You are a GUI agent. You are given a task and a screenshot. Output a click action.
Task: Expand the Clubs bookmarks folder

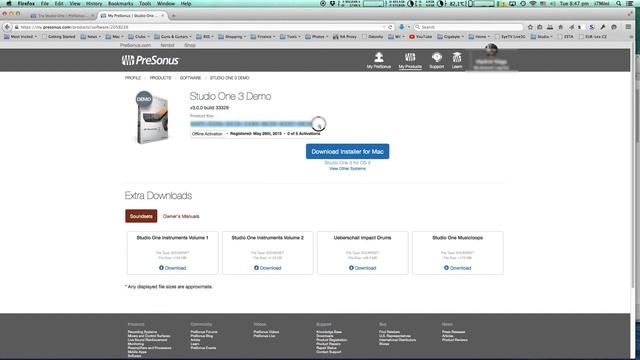click(x=139, y=37)
